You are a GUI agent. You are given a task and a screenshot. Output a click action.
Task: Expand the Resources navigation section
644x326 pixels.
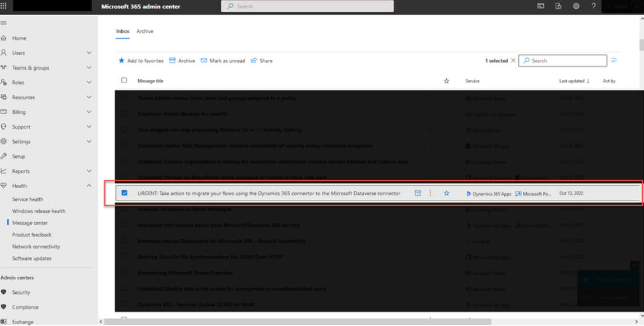(x=89, y=97)
